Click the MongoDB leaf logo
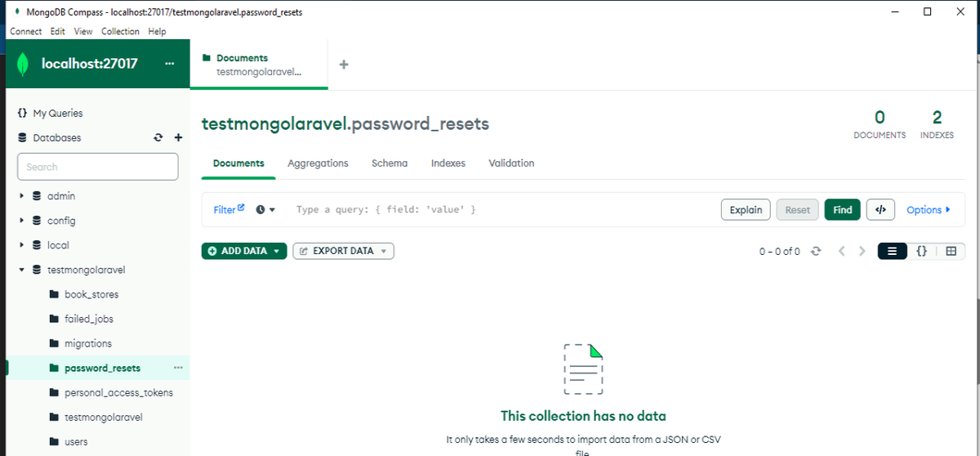Image resolution: width=980 pixels, height=456 pixels. (x=24, y=64)
